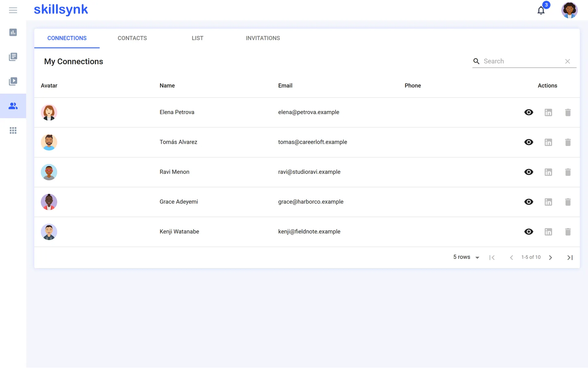Open the hamburger menu

[13, 10]
